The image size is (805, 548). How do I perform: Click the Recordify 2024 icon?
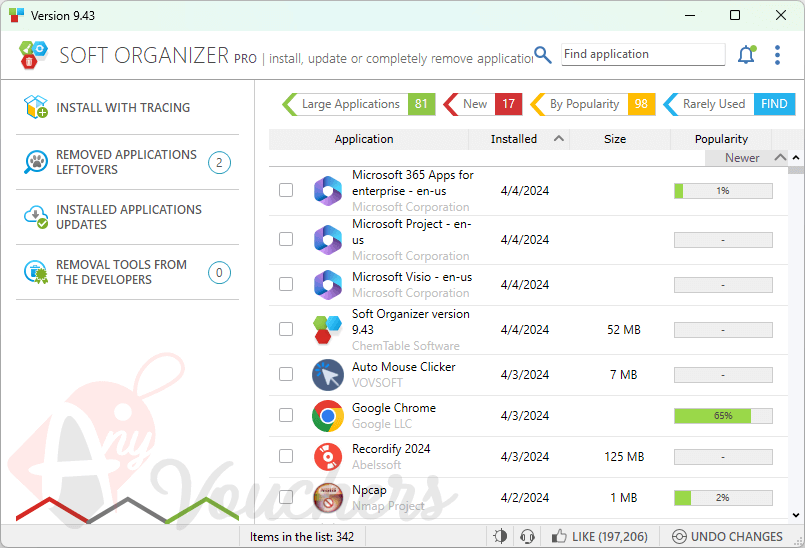pyautogui.click(x=328, y=457)
